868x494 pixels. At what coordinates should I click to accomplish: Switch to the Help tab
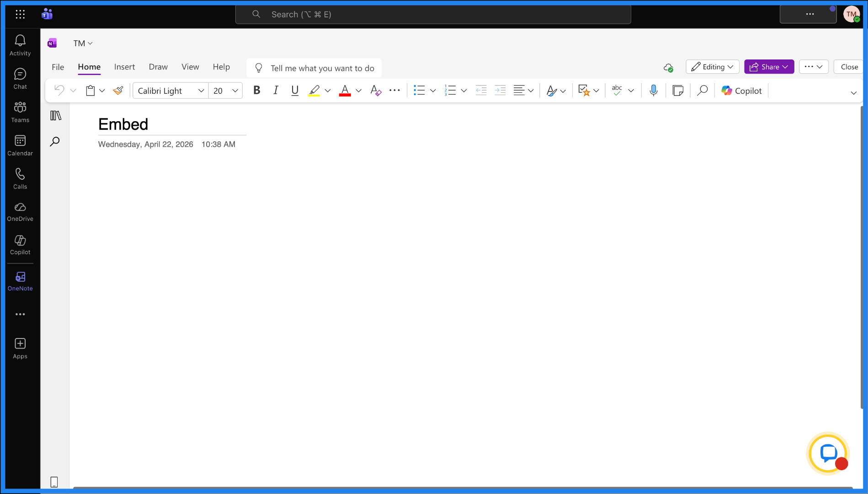click(x=221, y=67)
